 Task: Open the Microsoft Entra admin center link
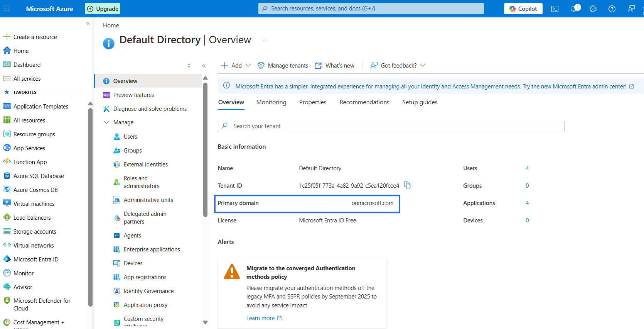[435, 86]
